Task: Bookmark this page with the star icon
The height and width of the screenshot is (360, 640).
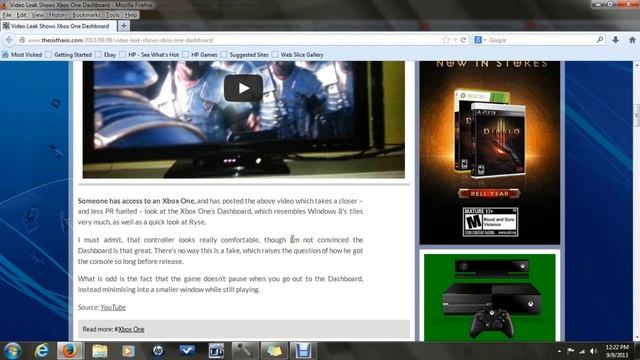Action: [446, 40]
